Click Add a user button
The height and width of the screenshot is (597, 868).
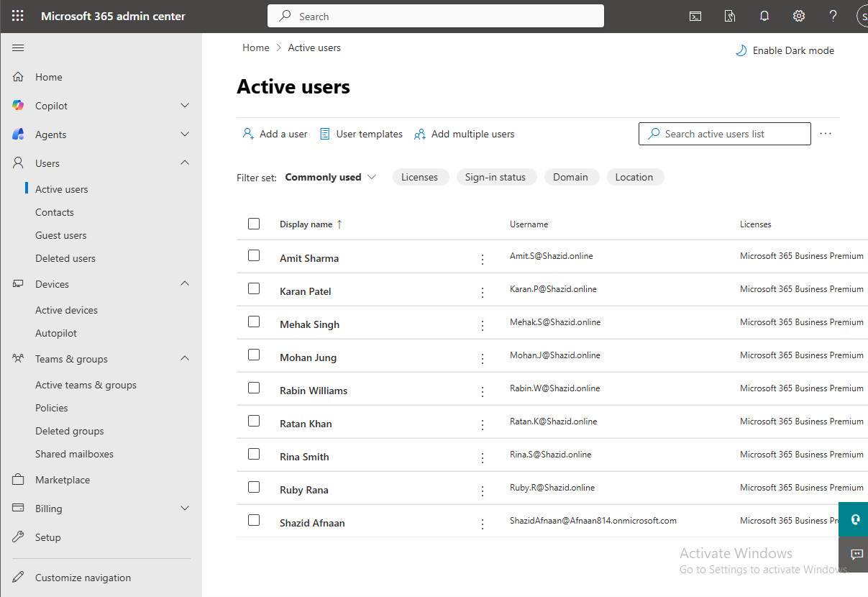pos(275,134)
